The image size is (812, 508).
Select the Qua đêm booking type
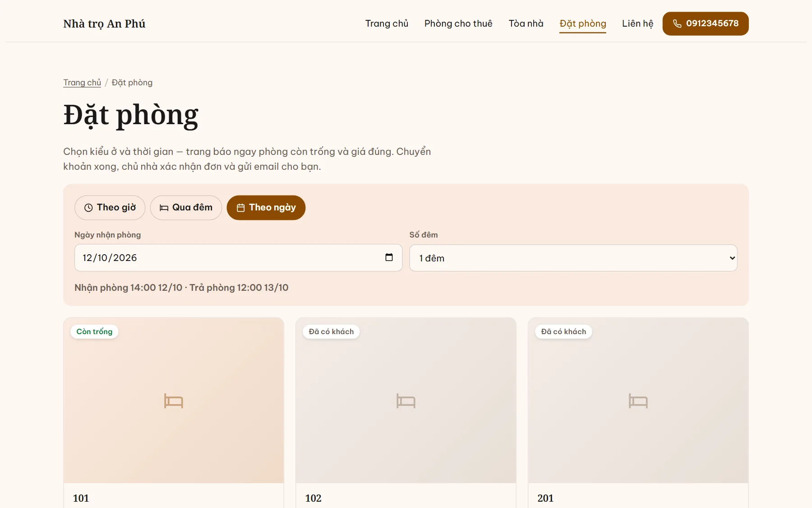186,208
